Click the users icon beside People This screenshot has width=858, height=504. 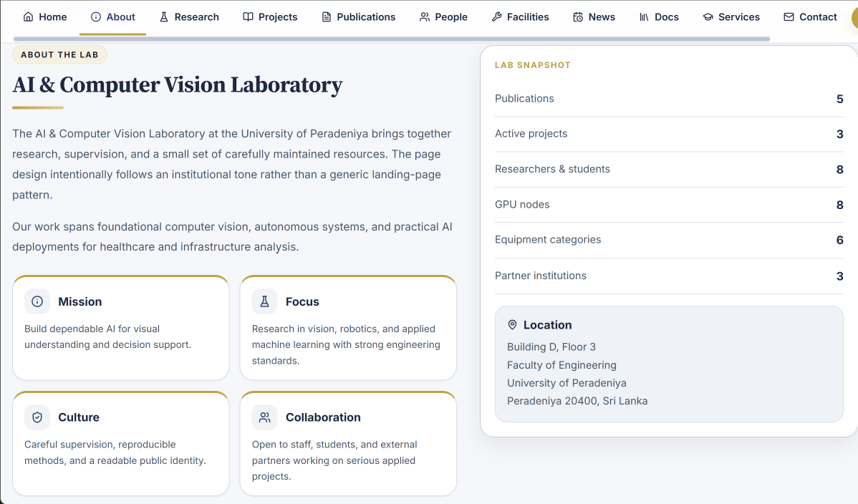coord(425,17)
